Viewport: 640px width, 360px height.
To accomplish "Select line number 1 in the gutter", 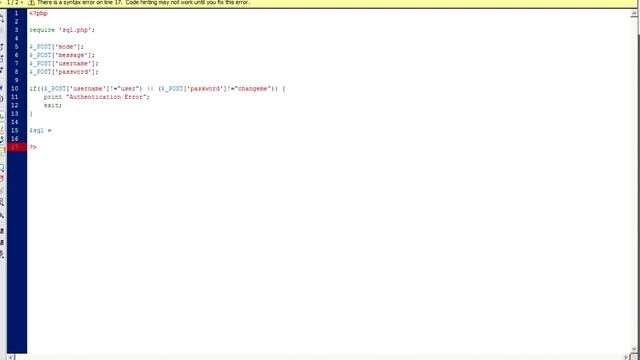I will click(16, 13).
